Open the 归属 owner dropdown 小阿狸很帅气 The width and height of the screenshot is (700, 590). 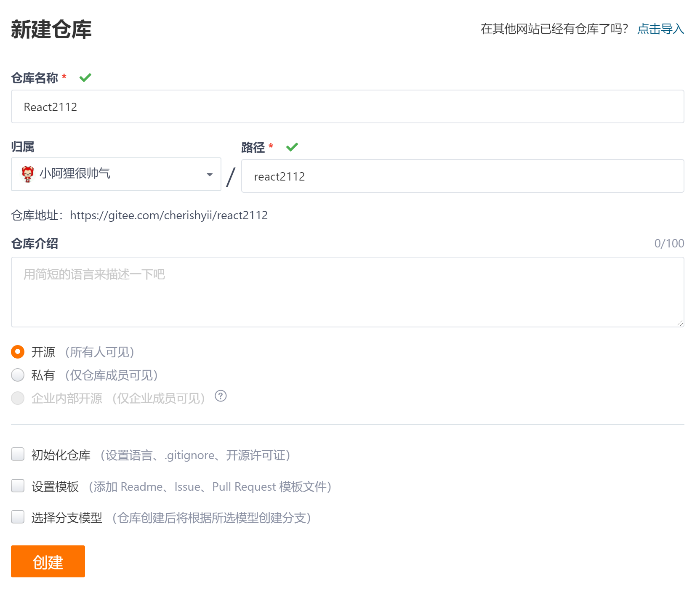tap(116, 174)
